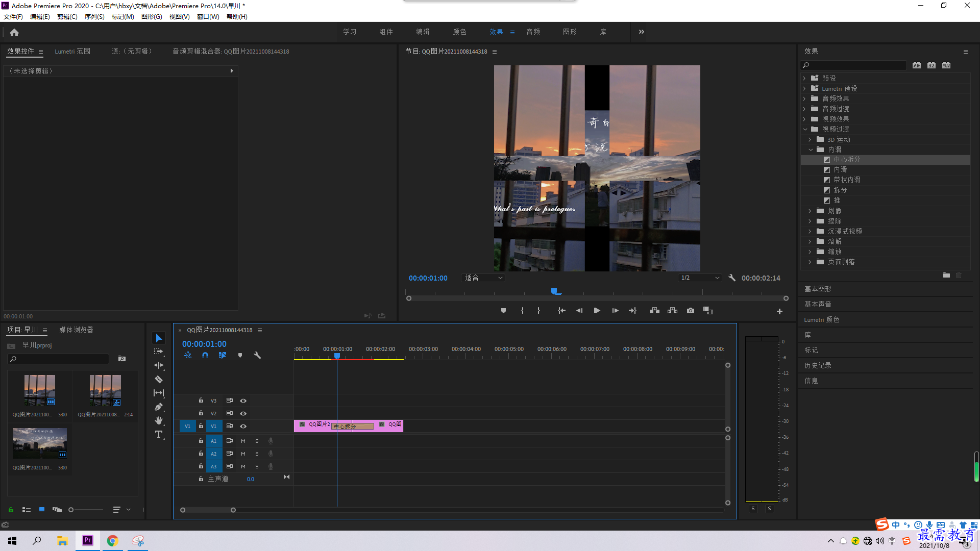Open the Lumetri 范围 tab
This screenshot has height=551, width=980.
[72, 52]
